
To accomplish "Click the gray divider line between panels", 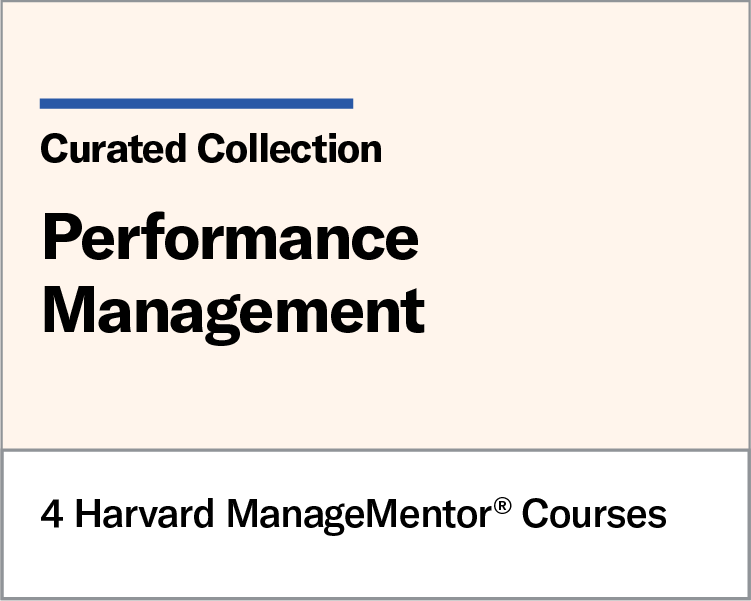I will click(x=376, y=450).
